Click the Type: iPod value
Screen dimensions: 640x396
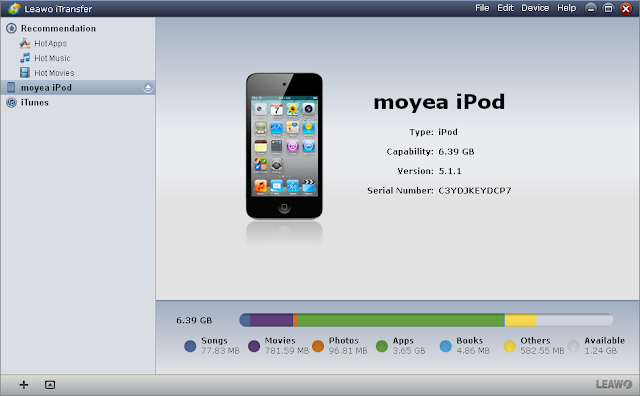[x=448, y=132]
